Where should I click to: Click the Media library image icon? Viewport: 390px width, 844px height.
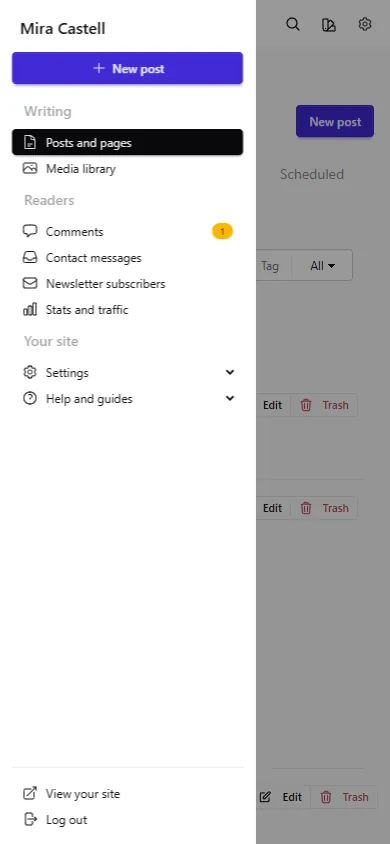click(30, 168)
